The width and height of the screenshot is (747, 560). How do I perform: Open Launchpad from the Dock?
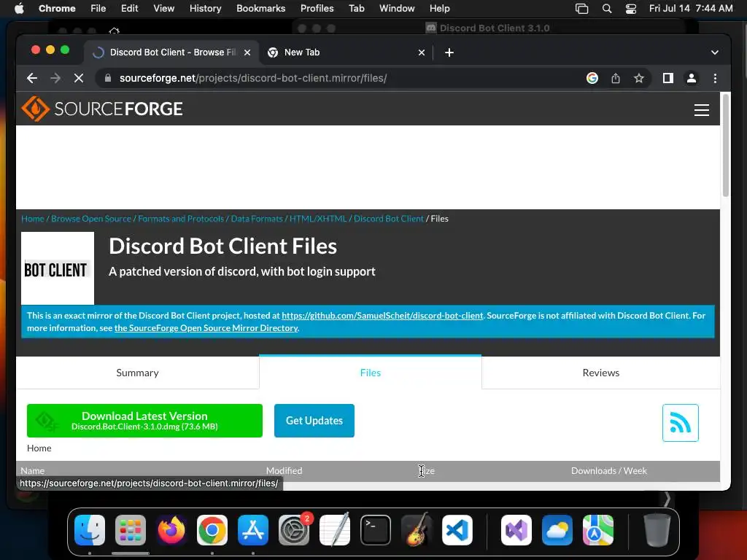(130, 530)
